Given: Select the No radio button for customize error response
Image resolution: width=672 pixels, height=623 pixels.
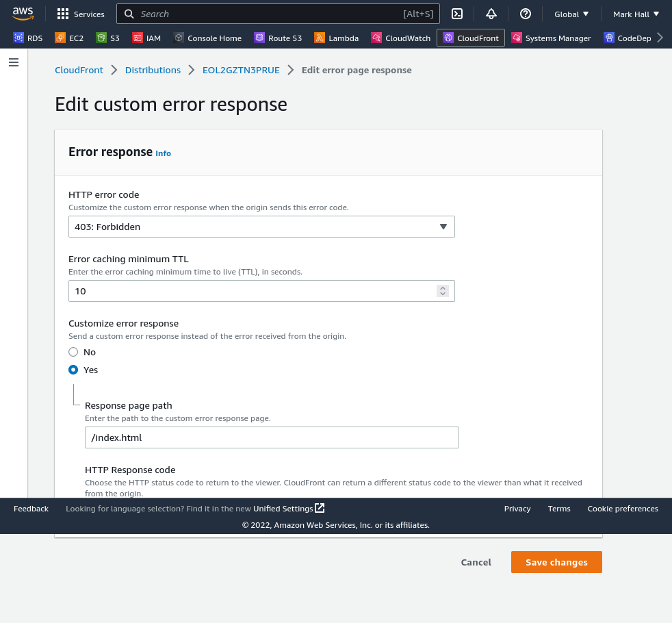Looking at the screenshot, I should (73, 352).
